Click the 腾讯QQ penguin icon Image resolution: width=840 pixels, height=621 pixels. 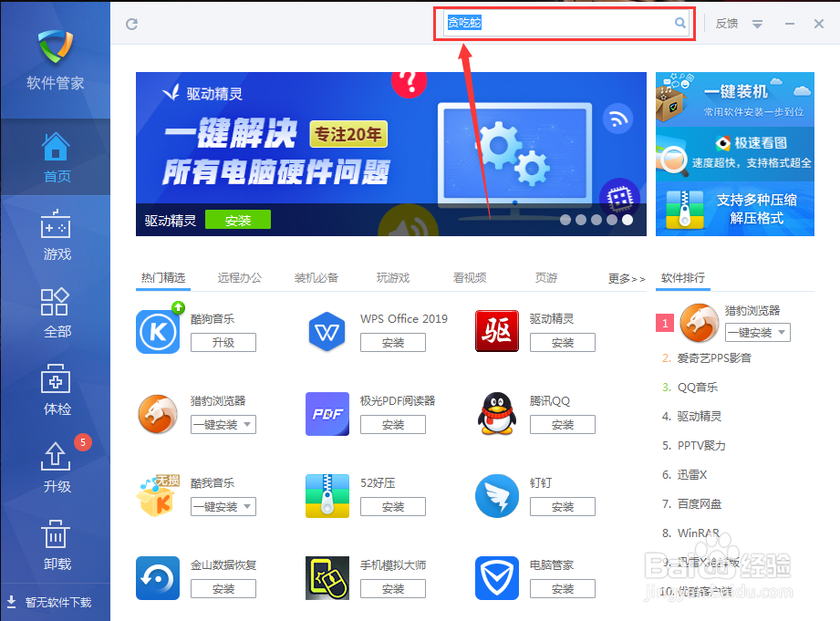click(x=496, y=414)
